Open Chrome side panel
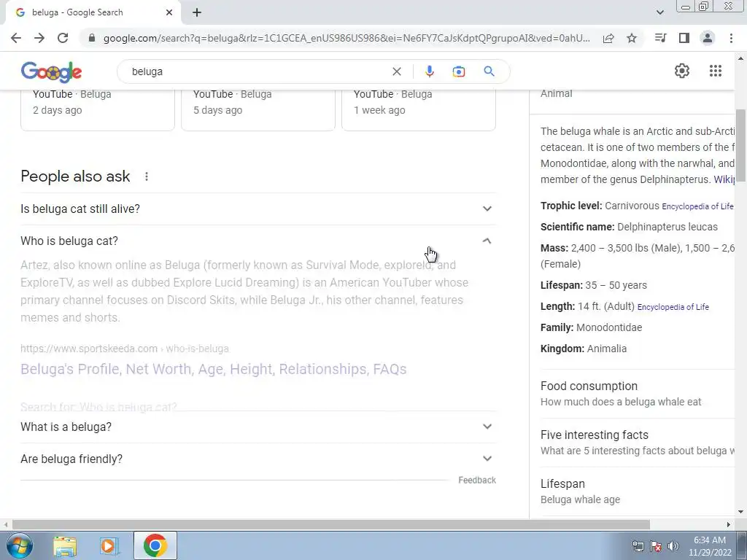Viewport: 747px width, 560px height. pos(684,38)
